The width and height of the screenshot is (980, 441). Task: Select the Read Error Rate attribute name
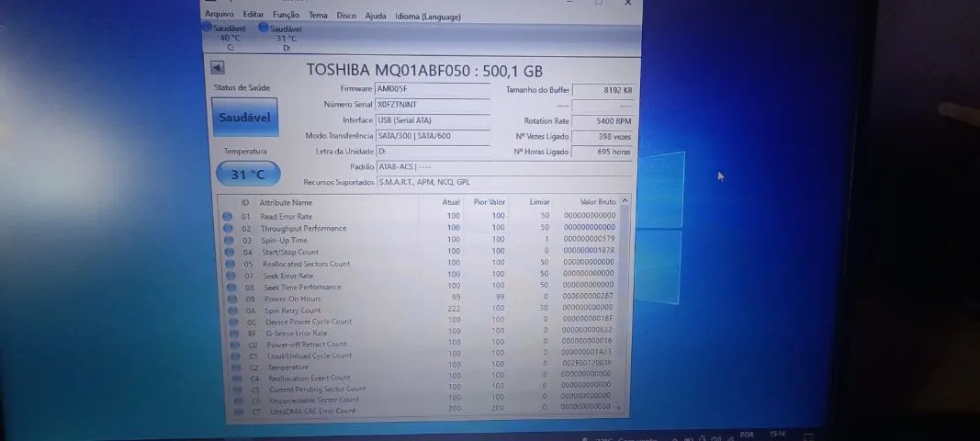(x=287, y=217)
